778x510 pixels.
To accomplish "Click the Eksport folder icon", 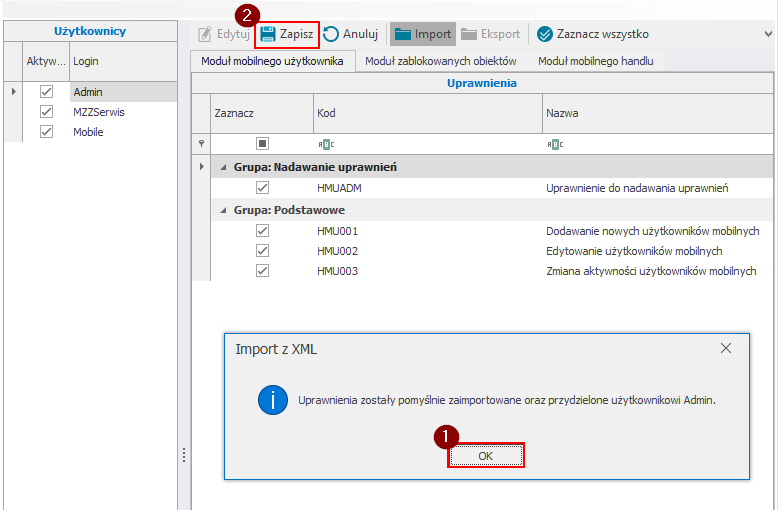I will coord(469,34).
